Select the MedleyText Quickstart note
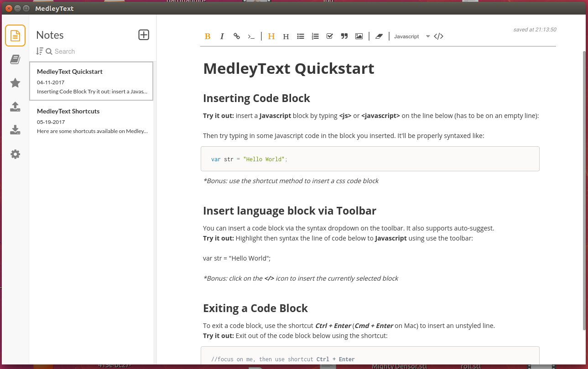The height and width of the screenshot is (369, 588). [x=91, y=81]
